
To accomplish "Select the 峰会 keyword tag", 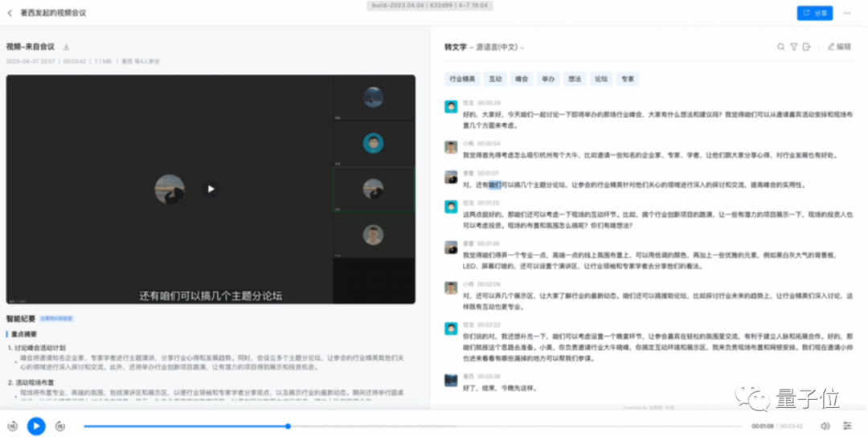I will point(522,79).
